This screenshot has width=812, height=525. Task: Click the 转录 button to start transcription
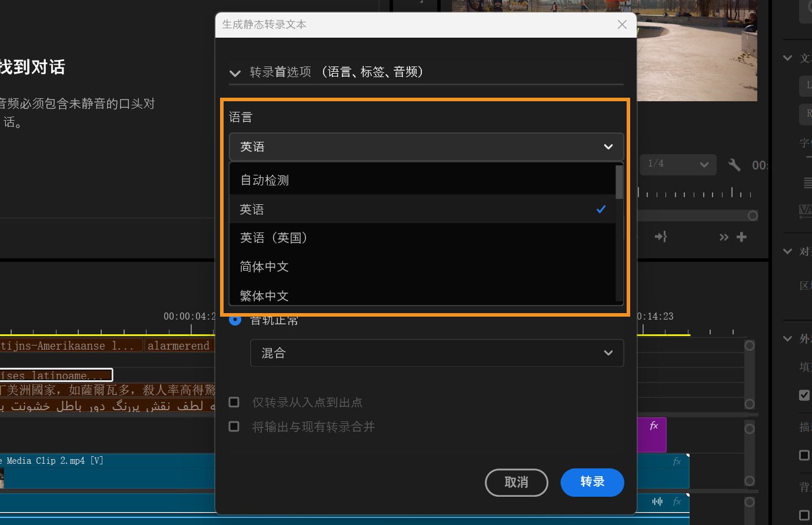pyautogui.click(x=592, y=482)
